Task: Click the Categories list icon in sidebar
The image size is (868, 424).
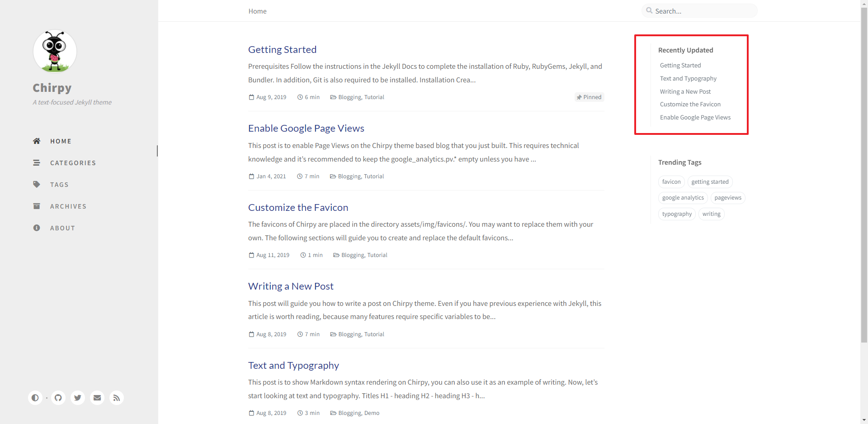Action: [x=37, y=163]
